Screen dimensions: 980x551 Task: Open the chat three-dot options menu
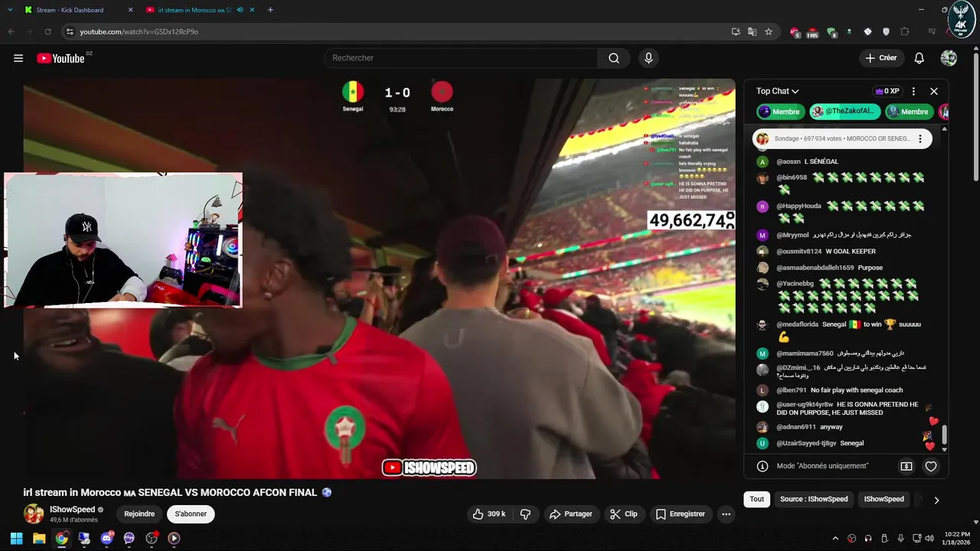[913, 91]
